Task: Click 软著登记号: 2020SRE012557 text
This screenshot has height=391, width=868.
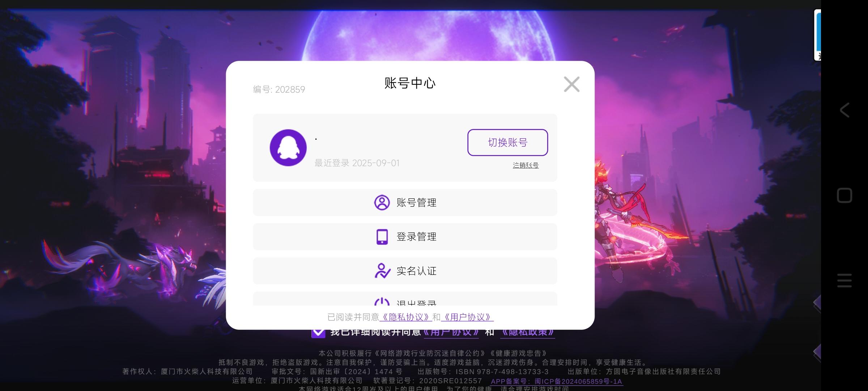Action: point(427,381)
